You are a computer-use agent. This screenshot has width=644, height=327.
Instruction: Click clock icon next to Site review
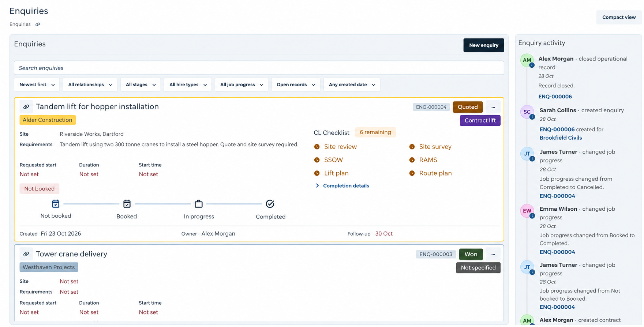click(317, 147)
